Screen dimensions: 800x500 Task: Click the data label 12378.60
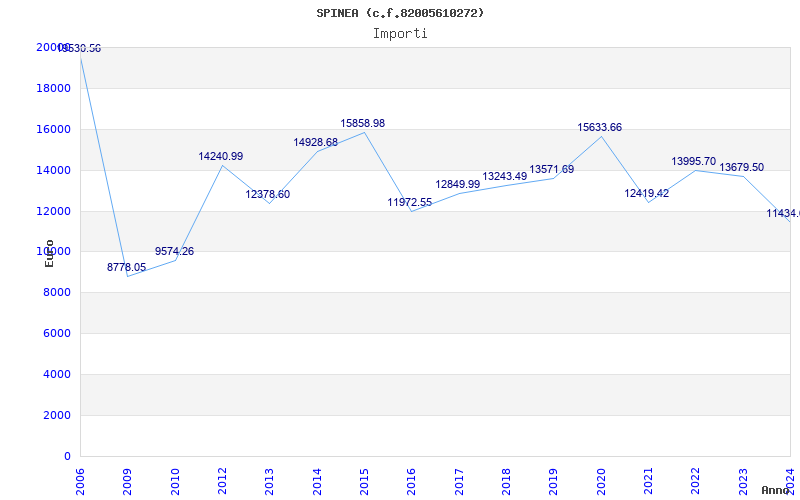pyautogui.click(x=267, y=194)
